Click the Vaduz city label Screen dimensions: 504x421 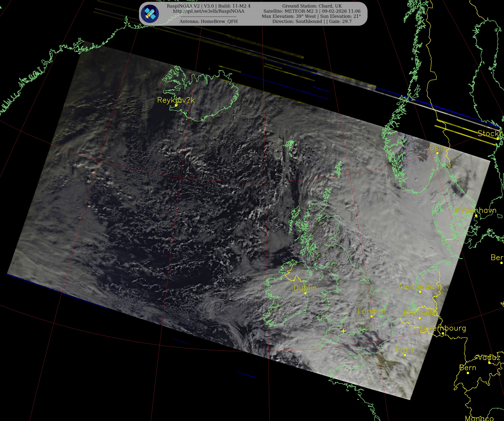tap(489, 358)
